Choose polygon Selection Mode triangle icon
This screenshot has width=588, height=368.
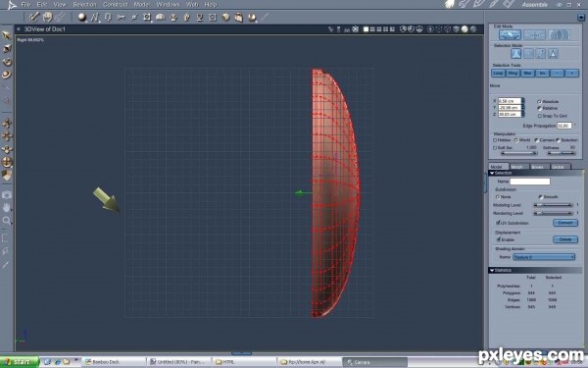[553, 54]
